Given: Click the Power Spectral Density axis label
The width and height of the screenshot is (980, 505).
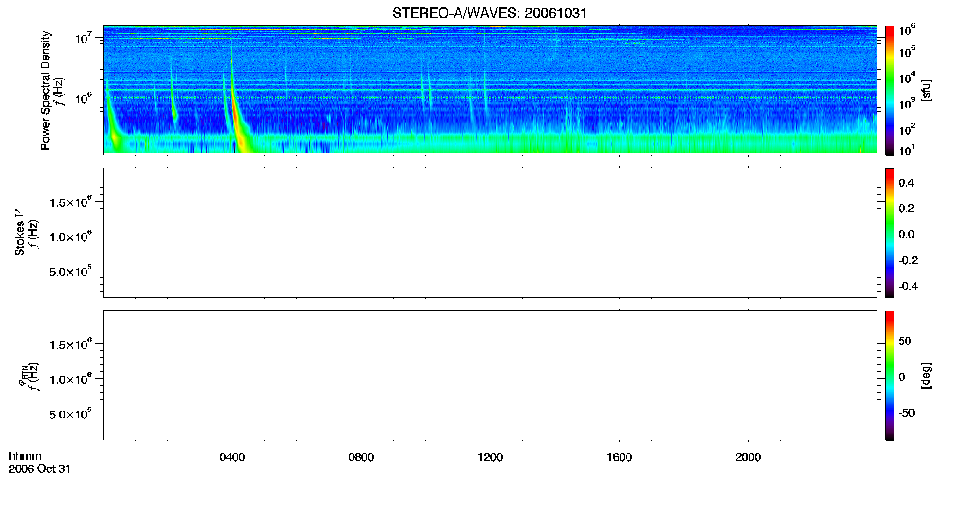Looking at the screenshot, I should click(45, 90).
